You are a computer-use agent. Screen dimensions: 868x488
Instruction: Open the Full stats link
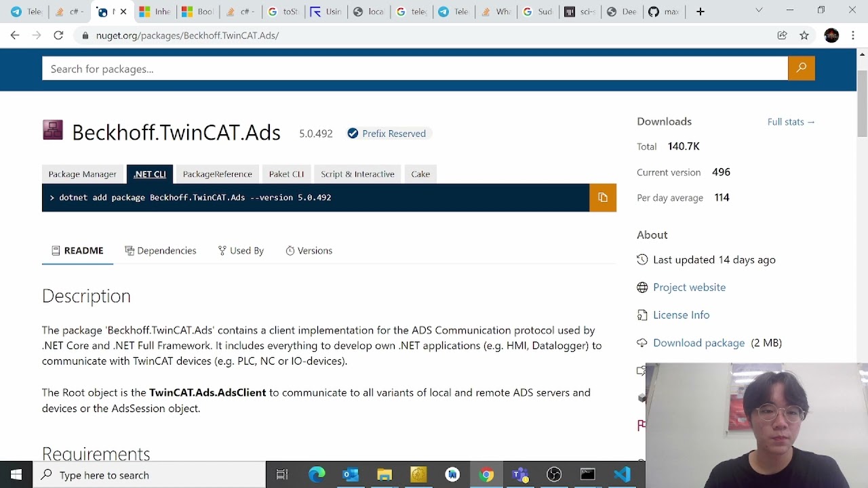pos(791,122)
